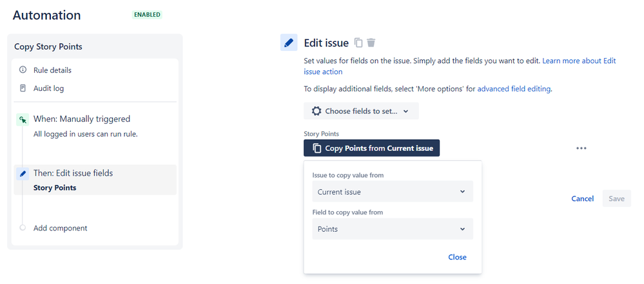Click the Cancel button

582,198
